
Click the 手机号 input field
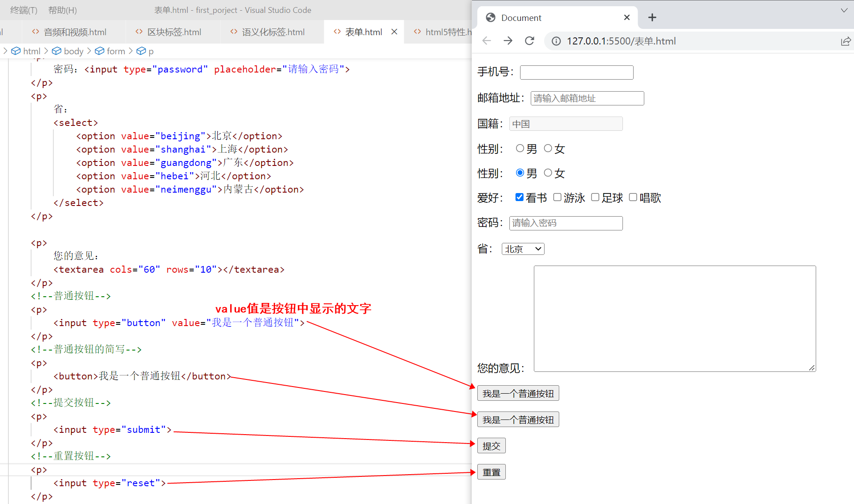tap(577, 73)
